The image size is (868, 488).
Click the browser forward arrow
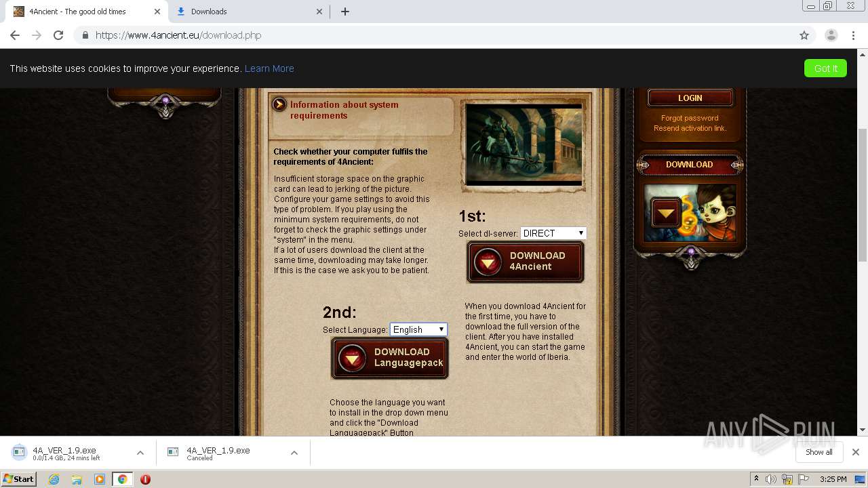pyautogui.click(x=37, y=35)
